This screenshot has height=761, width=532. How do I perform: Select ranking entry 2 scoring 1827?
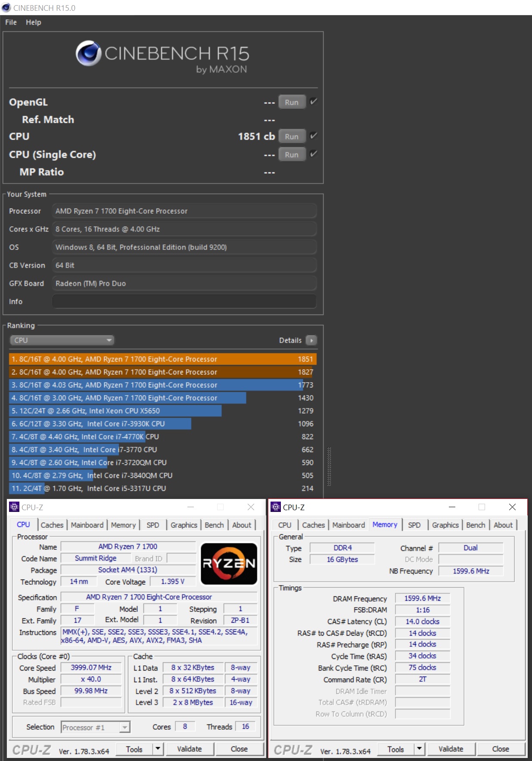coord(163,372)
